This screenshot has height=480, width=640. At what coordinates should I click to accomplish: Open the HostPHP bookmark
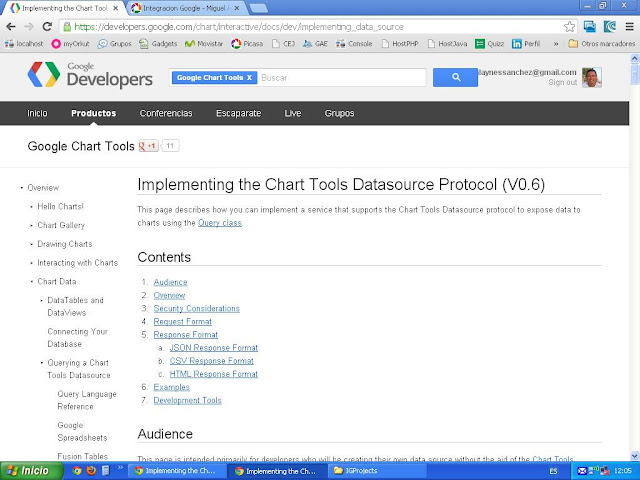click(x=400, y=44)
